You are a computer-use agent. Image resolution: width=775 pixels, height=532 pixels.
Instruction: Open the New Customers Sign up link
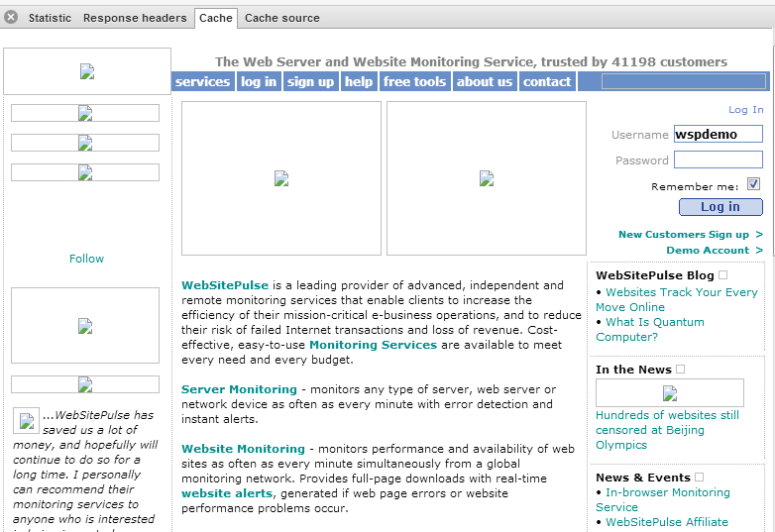691,234
